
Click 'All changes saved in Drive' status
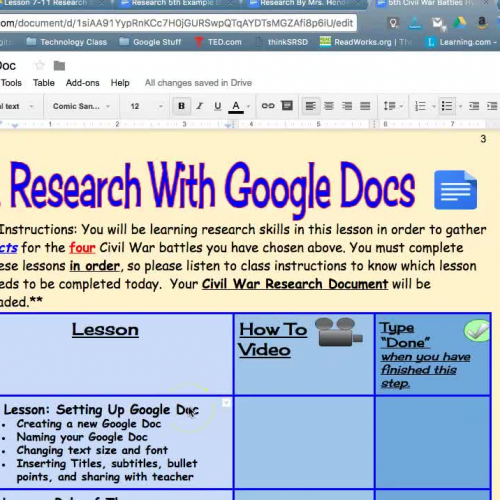coord(198,83)
